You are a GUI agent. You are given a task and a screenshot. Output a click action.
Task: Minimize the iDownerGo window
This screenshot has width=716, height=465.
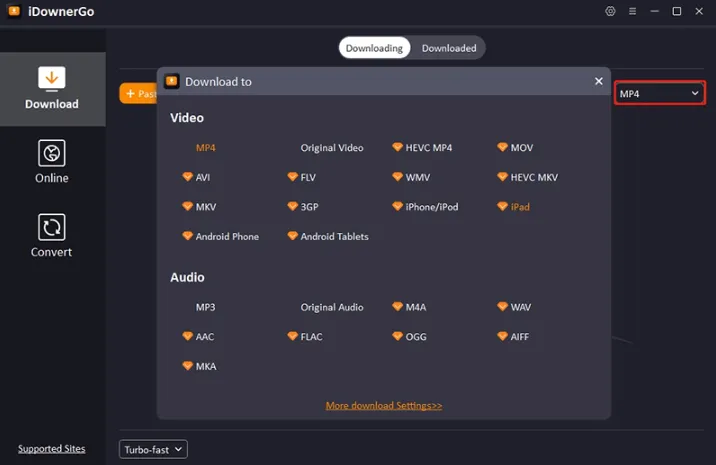654,11
